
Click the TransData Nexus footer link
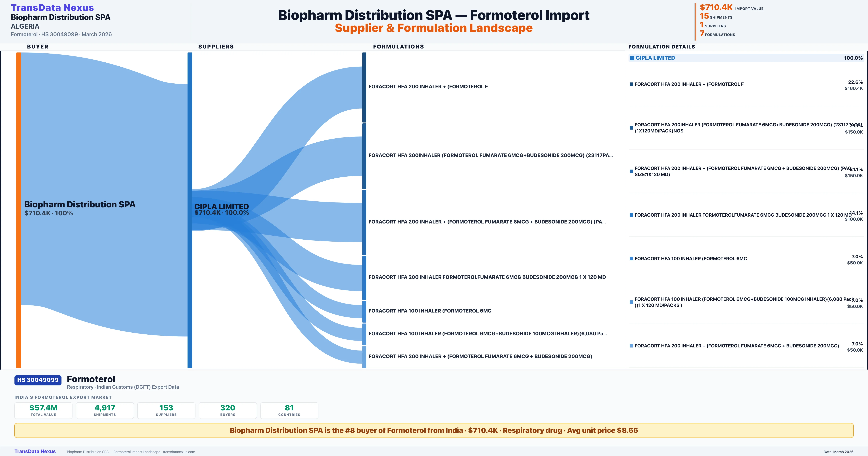click(35, 451)
